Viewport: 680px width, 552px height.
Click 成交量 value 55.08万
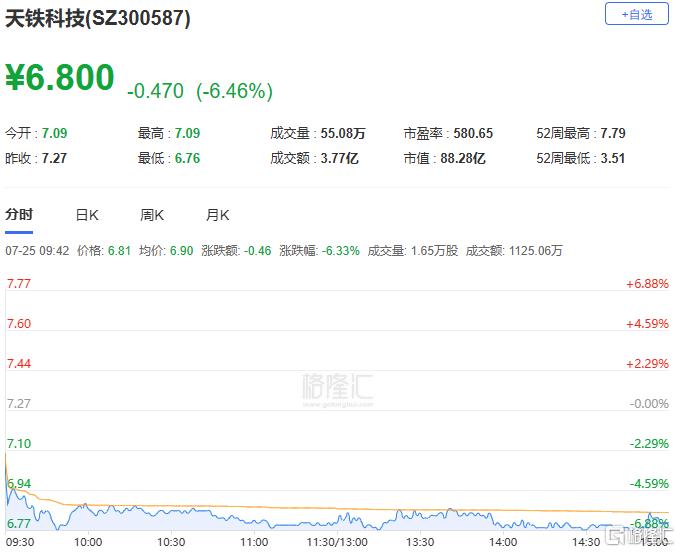click(343, 133)
